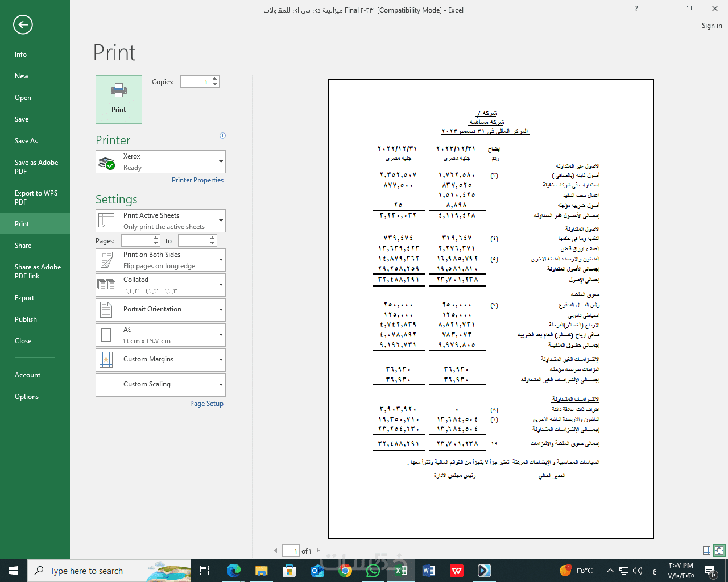Screen dimensions: 728x582
Task: Switch to Word from the taskbar
Action: coord(429,571)
